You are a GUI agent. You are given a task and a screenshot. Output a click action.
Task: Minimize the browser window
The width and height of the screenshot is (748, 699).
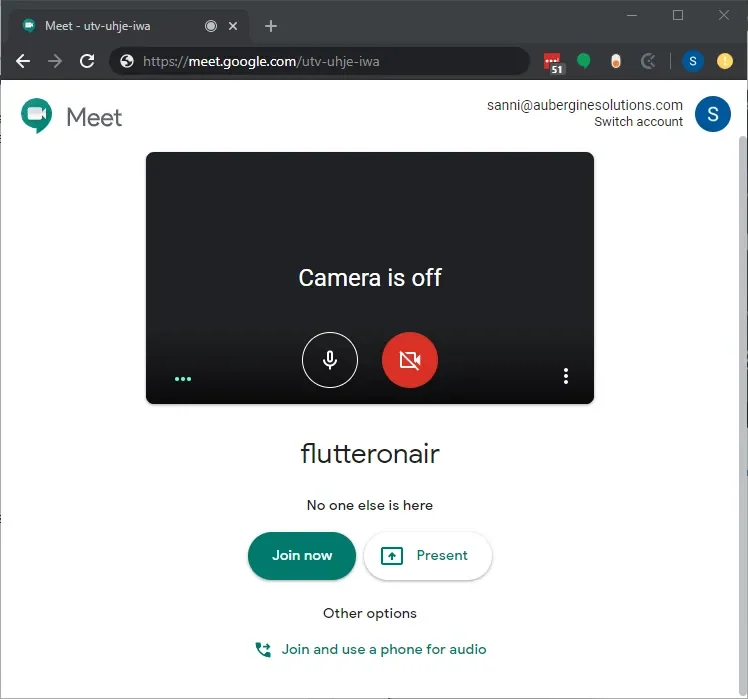coord(632,15)
